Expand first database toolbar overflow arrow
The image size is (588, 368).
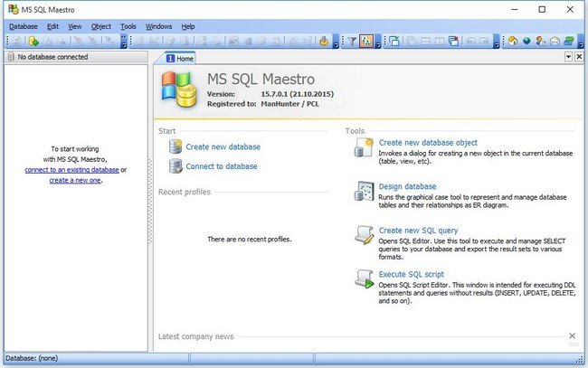tap(124, 42)
